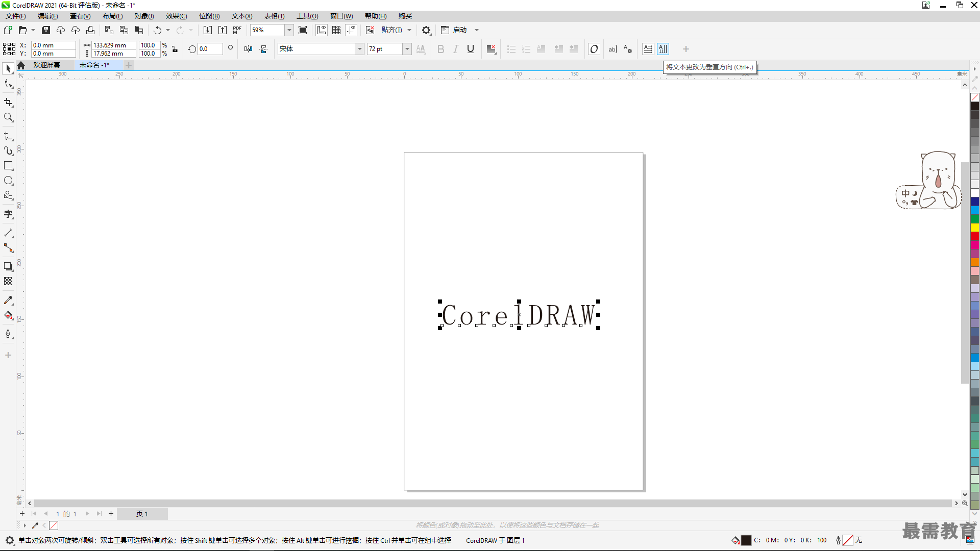Select the Transparency tool
Viewport: 980px width, 551px height.
(8, 281)
